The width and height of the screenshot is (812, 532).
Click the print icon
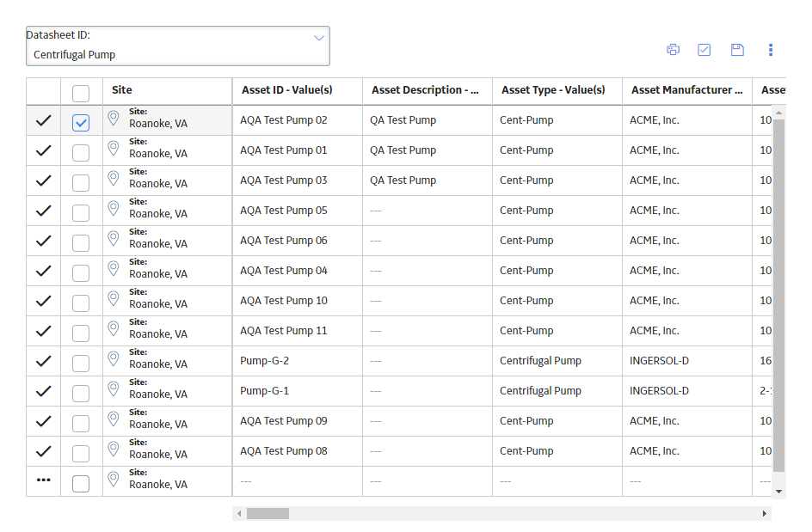click(673, 50)
